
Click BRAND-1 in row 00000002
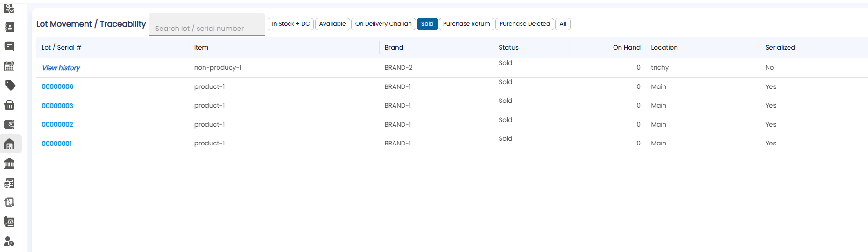398,124
